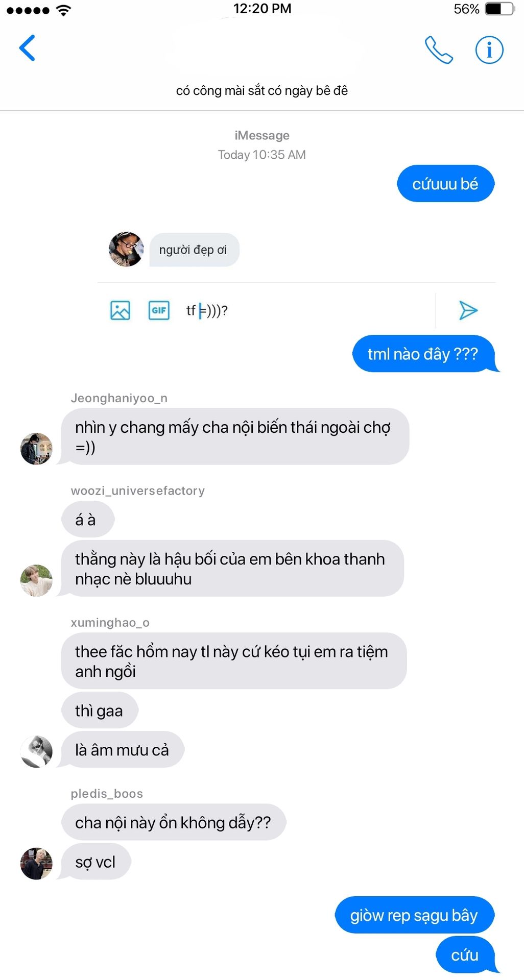The image size is (524, 980).
Task: Select the 'cứuuu bé' sent bubble
Action: 445,184
